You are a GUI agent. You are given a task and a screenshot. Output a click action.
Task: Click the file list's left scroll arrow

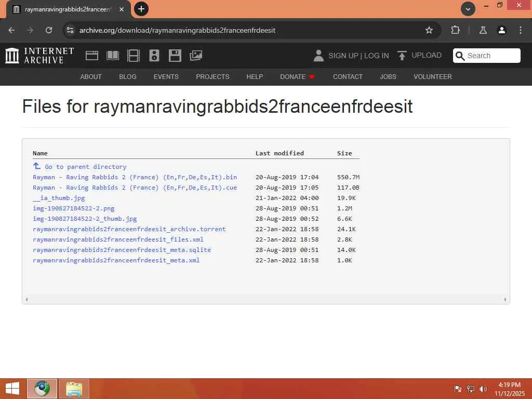pos(26,300)
